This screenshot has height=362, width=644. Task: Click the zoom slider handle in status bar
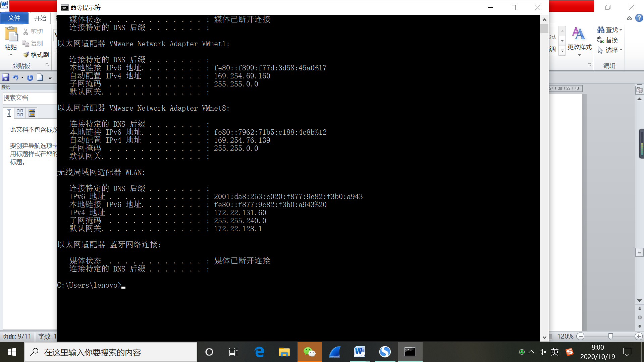coord(610,336)
